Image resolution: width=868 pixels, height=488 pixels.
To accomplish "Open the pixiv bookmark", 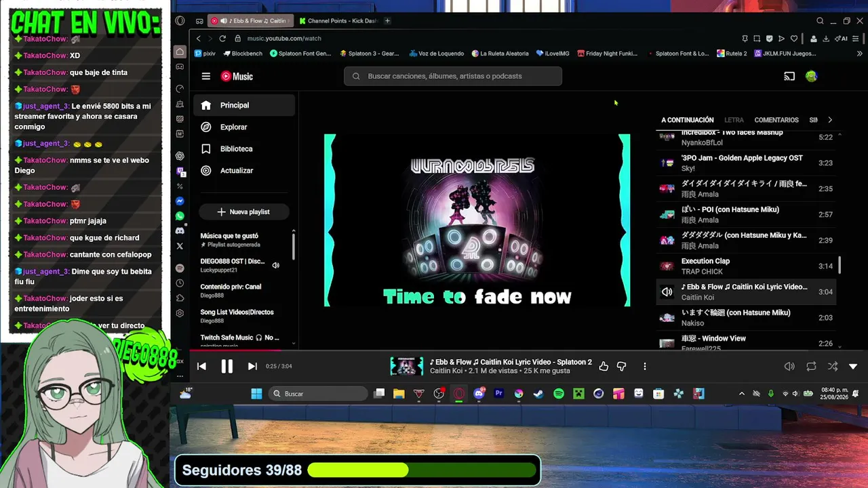I will 205,54.
